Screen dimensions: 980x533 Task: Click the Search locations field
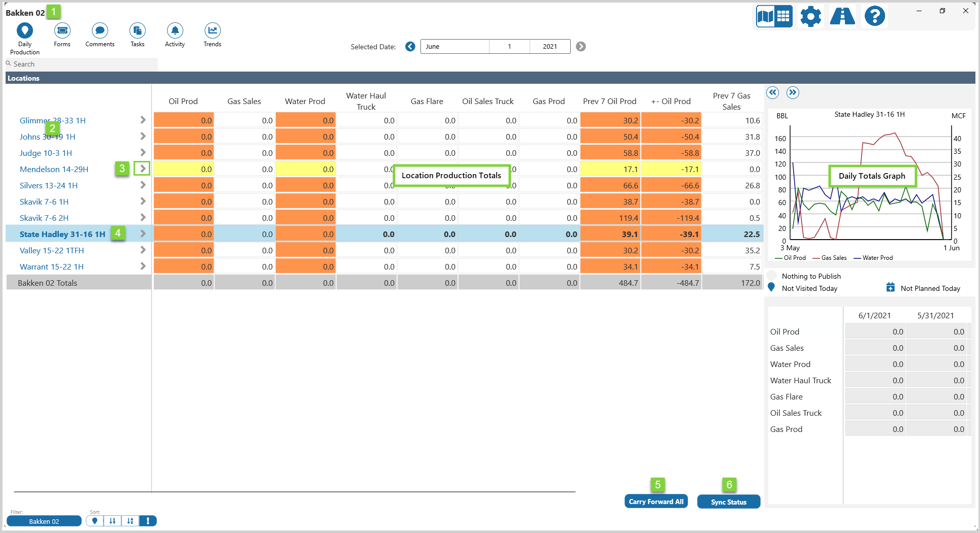click(81, 64)
